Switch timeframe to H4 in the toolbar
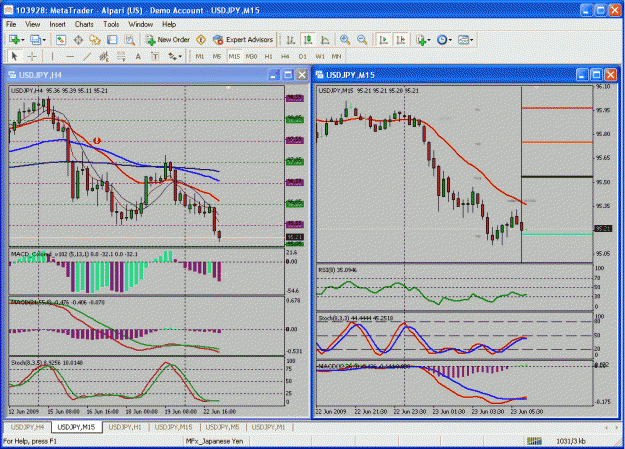 [x=285, y=56]
